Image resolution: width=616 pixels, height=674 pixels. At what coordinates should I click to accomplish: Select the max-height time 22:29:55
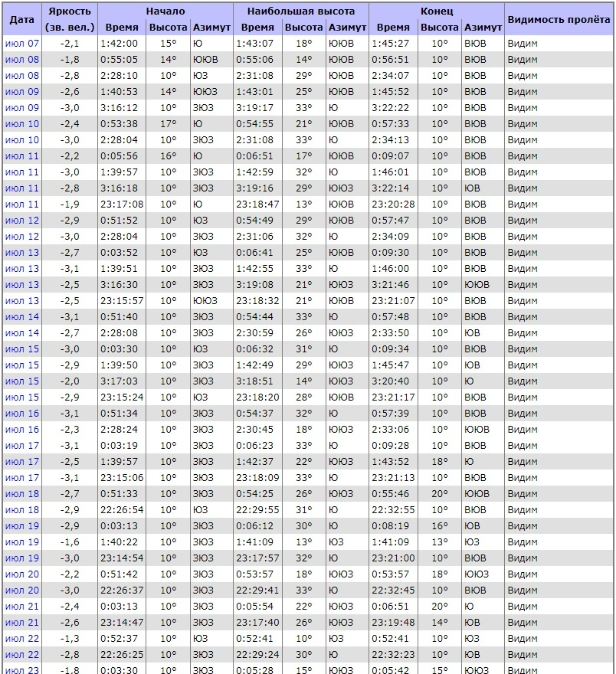[x=257, y=510]
